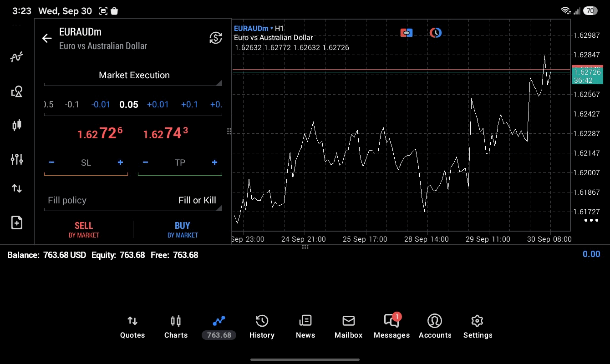The height and width of the screenshot is (364, 610).
Task: Tap the minus button for SL
Action: [51, 162]
